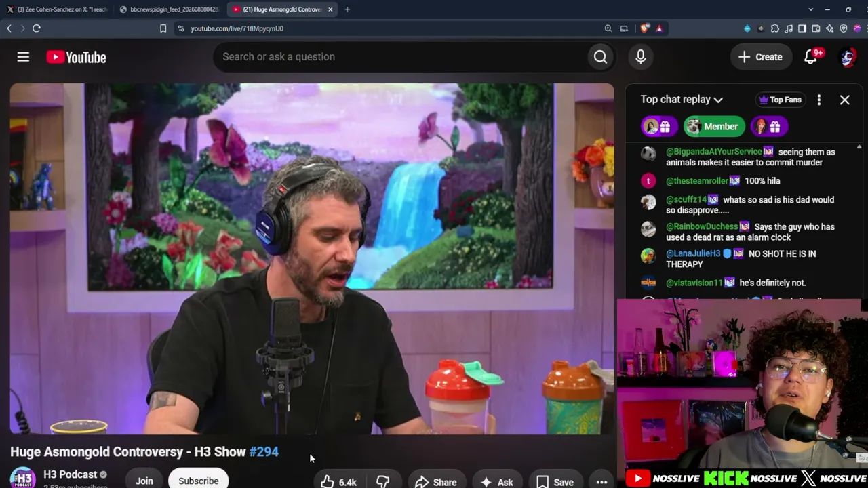Open a new browser tab

click(347, 9)
